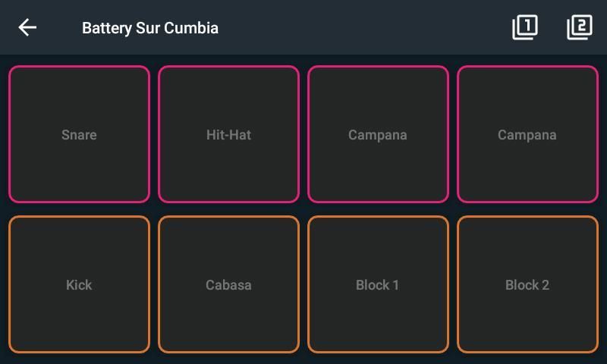
Task: Hit the Hit-Hat pad
Action: tap(228, 134)
